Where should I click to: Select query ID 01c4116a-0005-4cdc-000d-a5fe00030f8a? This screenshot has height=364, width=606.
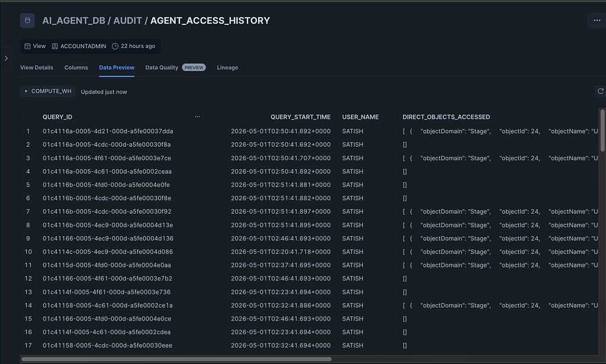click(107, 144)
